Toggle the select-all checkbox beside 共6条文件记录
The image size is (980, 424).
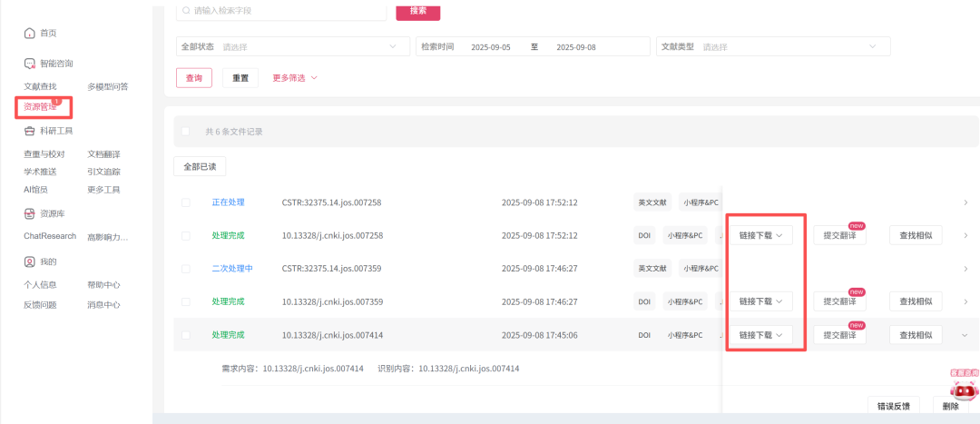186,132
